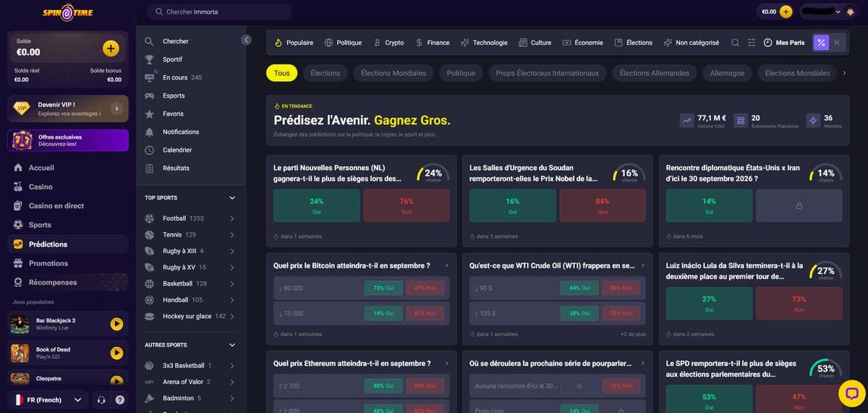This screenshot has height=413, width=868.
Task: Open Handball sport row
Action: tap(191, 299)
